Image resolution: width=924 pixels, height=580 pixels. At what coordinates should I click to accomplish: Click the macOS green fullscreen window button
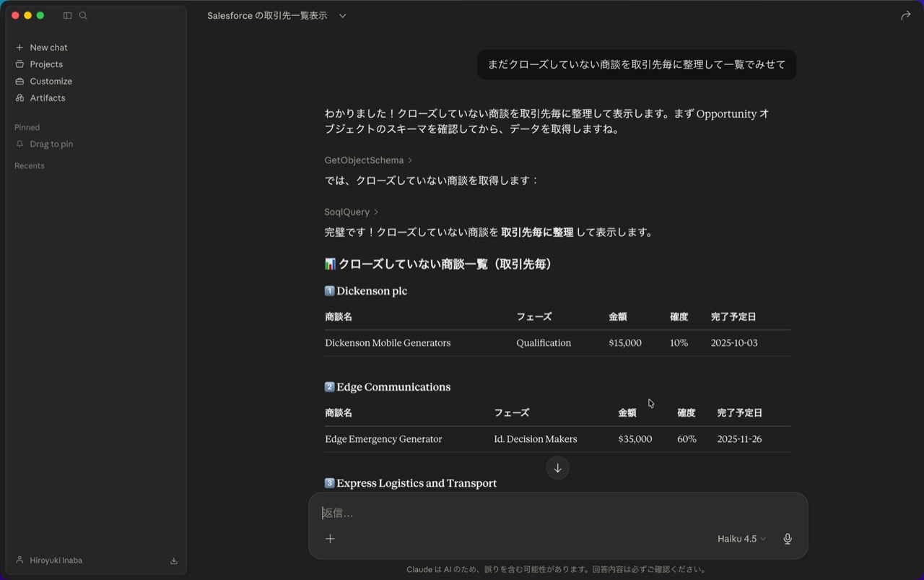click(x=40, y=15)
